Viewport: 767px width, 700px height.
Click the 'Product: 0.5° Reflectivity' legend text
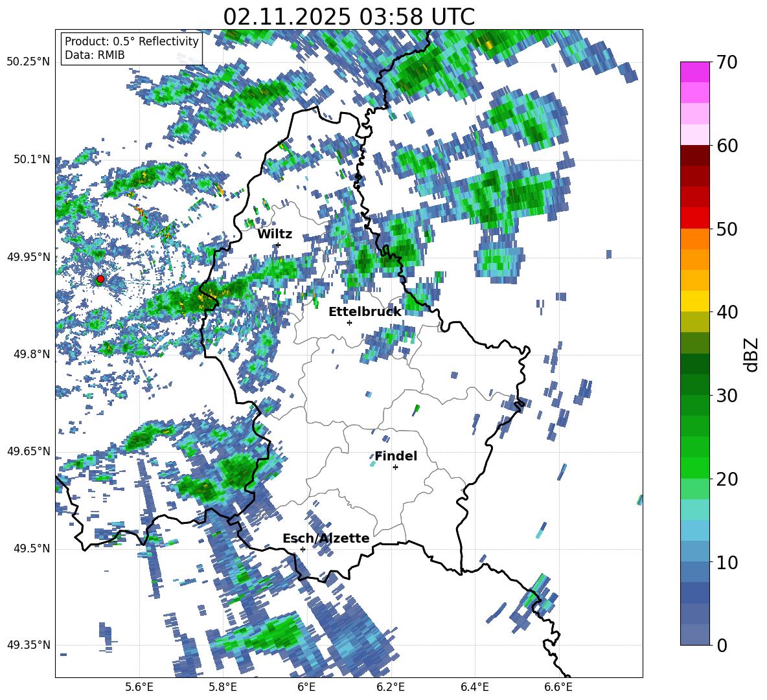(x=132, y=41)
